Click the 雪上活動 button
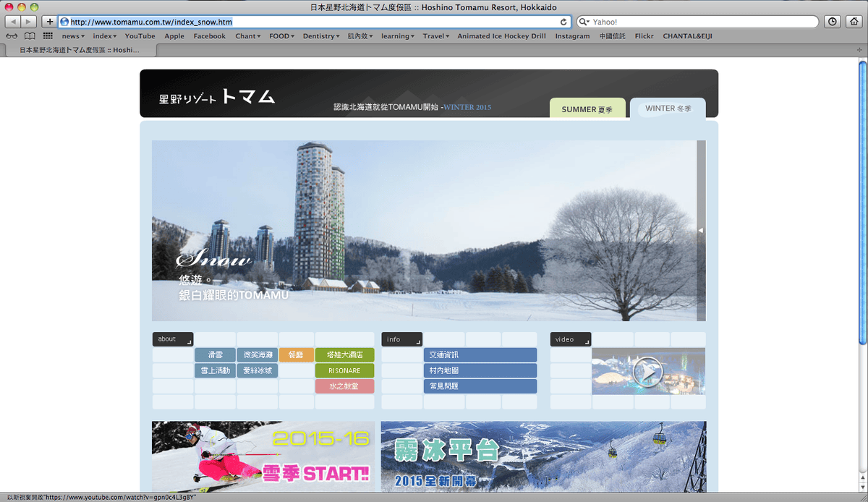 coord(215,370)
